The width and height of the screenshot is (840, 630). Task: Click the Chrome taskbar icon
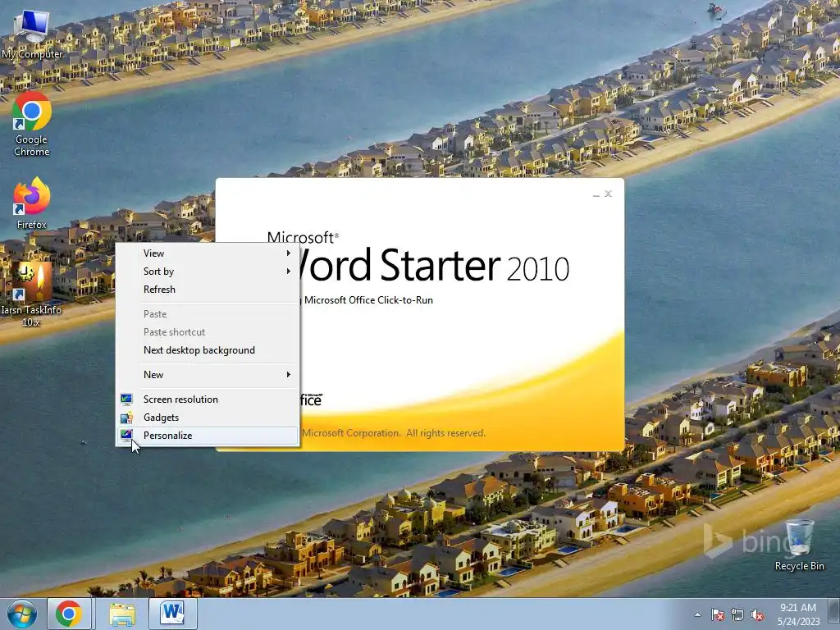(x=69, y=614)
